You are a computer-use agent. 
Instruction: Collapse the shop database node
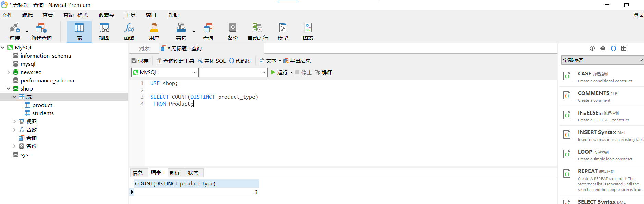point(9,88)
